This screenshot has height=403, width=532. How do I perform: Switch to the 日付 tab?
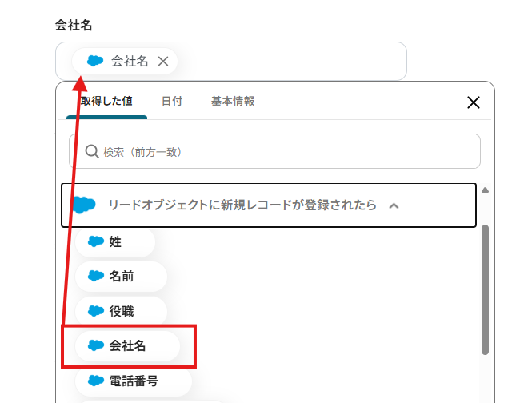171,102
